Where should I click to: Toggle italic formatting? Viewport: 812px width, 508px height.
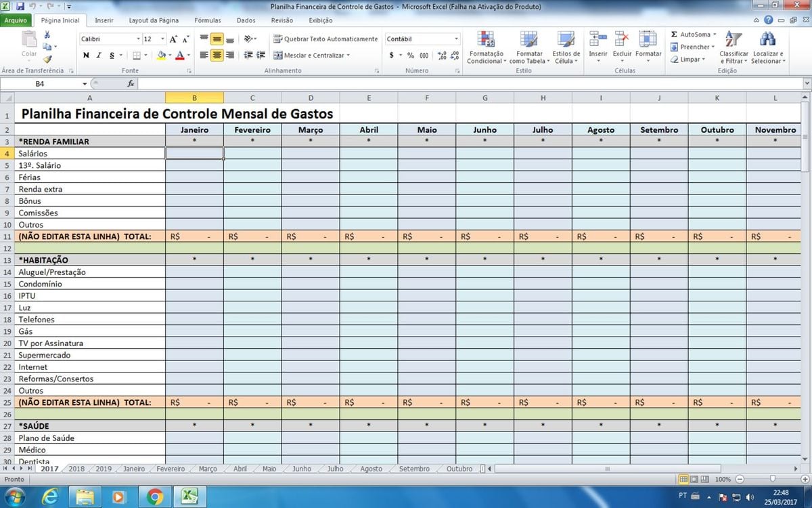tap(99, 56)
